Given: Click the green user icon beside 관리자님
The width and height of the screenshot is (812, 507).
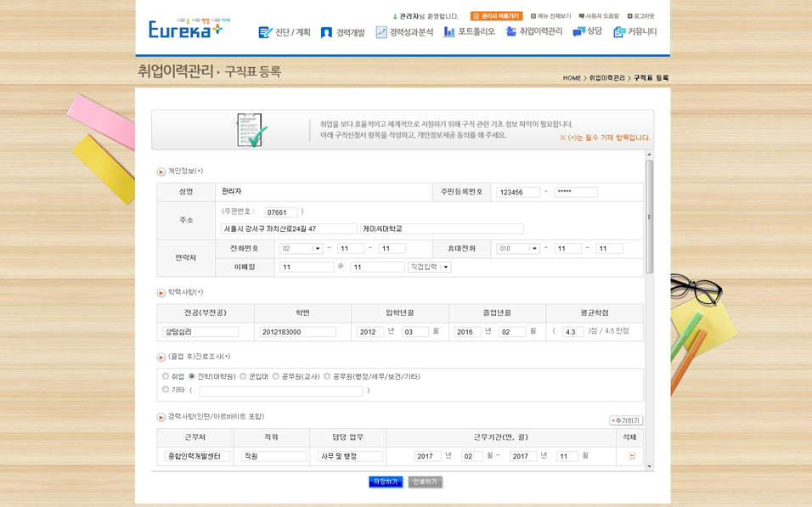Looking at the screenshot, I should [395, 17].
